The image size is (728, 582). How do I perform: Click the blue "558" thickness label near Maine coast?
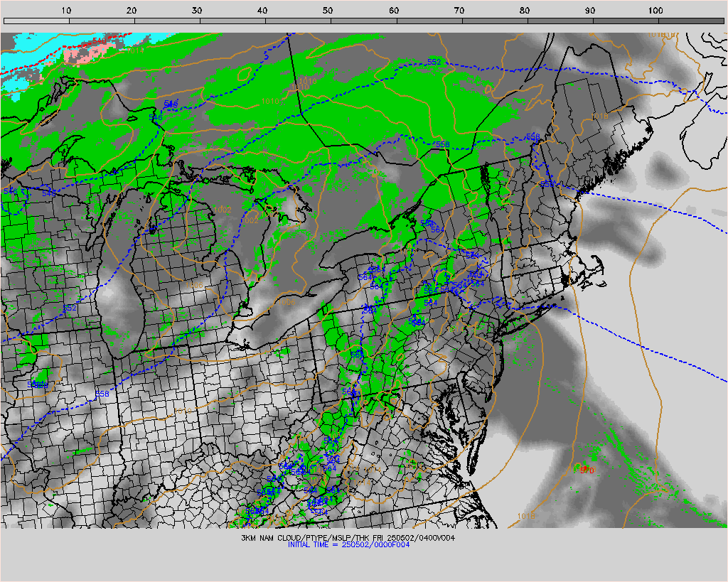547,184
